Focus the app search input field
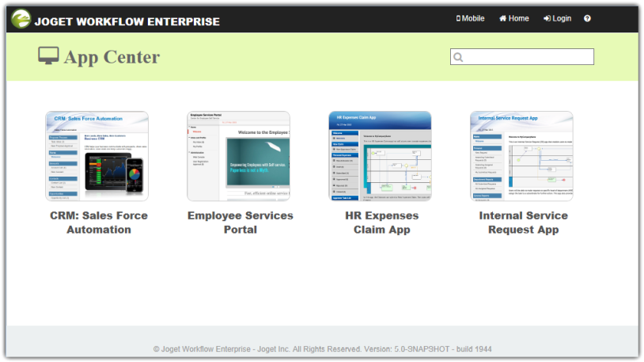 (522, 57)
